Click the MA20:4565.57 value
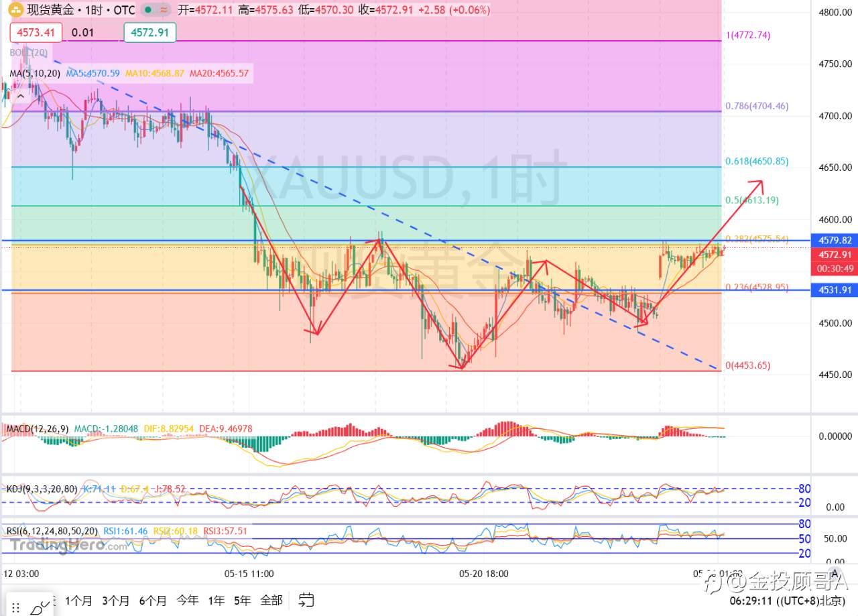 tap(219, 73)
